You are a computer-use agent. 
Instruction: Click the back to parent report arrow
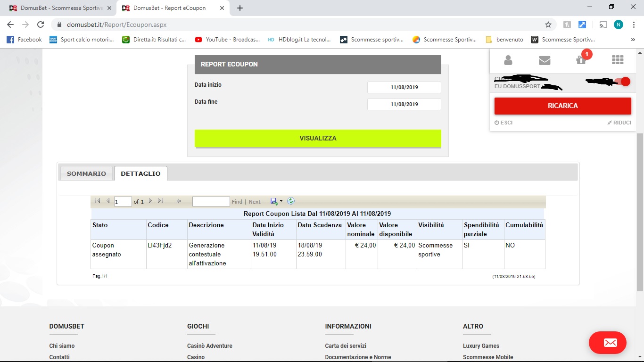click(179, 201)
